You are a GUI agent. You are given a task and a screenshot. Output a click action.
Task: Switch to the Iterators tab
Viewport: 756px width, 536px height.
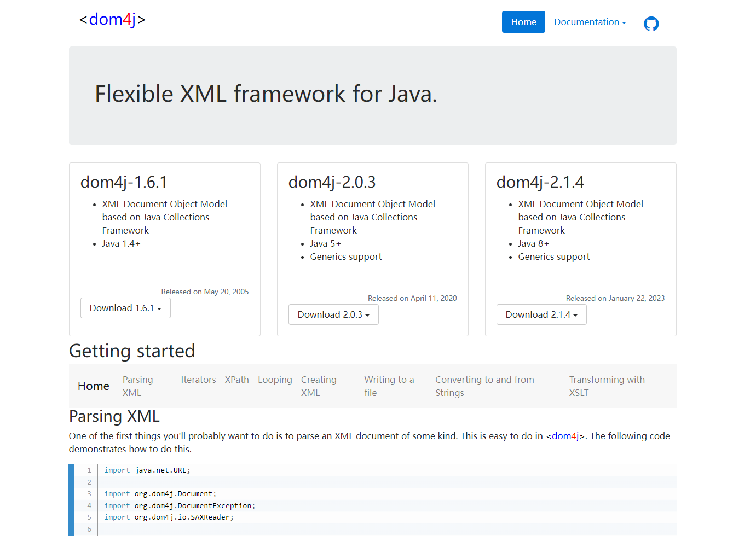(198, 380)
